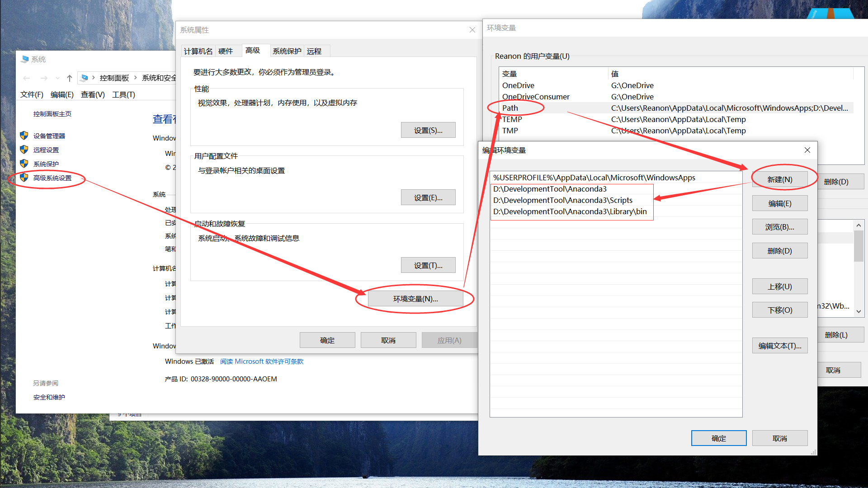868x488 pixels.
Task: Open the 工具(T) menu
Action: [x=123, y=94]
